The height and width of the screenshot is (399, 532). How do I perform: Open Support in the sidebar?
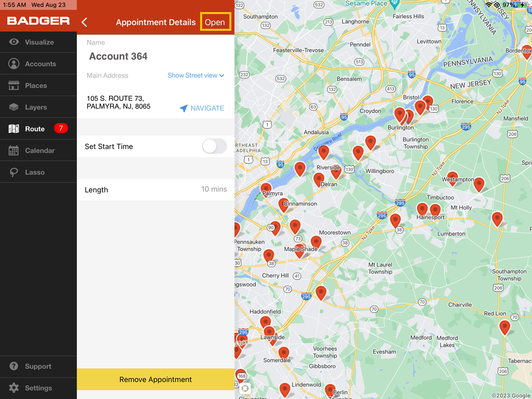pos(38,366)
